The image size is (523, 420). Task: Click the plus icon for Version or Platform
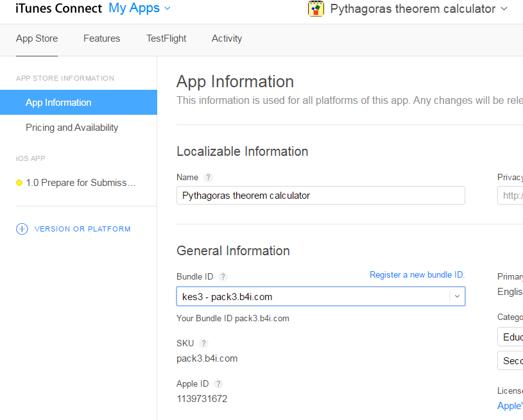[x=22, y=229]
